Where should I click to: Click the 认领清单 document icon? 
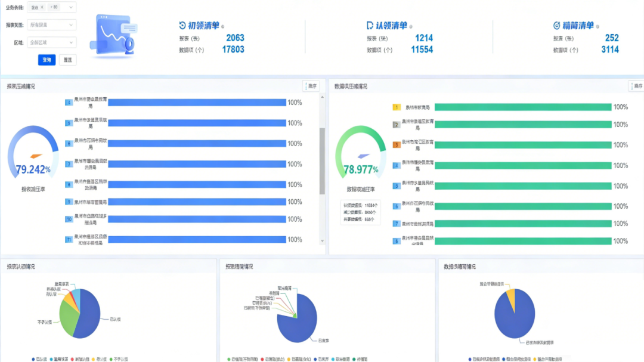click(370, 26)
